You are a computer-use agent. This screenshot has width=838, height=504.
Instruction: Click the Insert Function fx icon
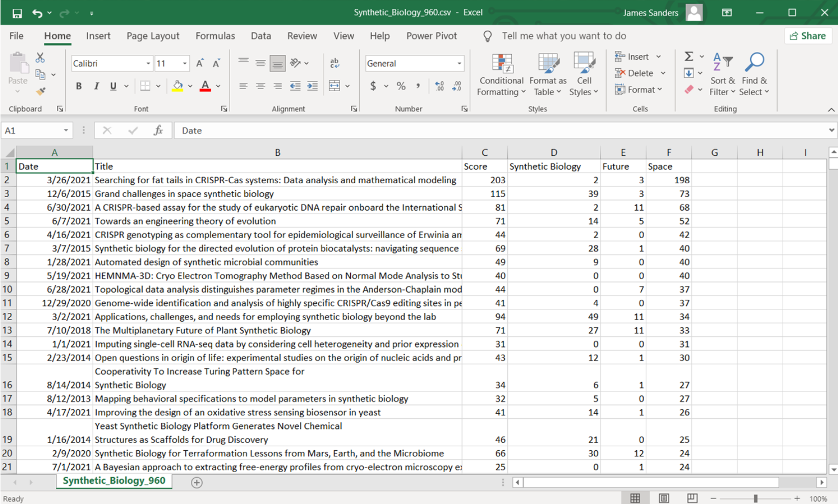point(158,130)
